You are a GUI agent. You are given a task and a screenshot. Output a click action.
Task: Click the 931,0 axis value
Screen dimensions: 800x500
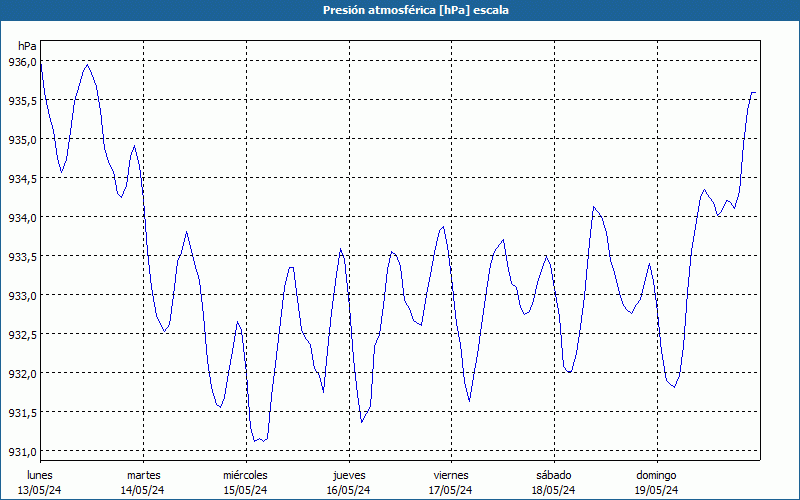coord(22,452)
